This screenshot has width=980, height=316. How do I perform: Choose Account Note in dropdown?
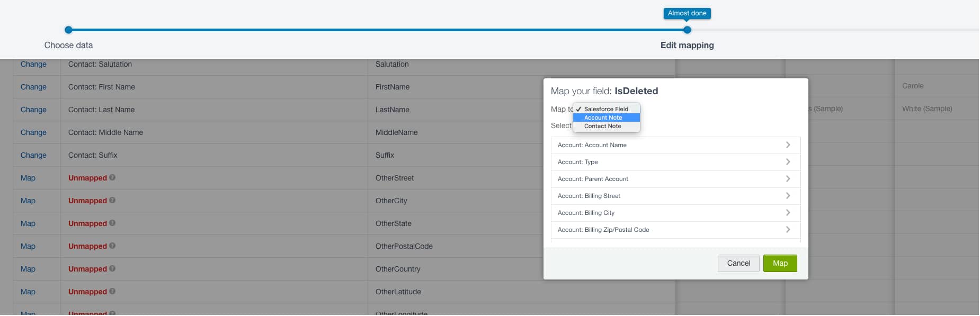pyautogui.click(x=603, y=118)
